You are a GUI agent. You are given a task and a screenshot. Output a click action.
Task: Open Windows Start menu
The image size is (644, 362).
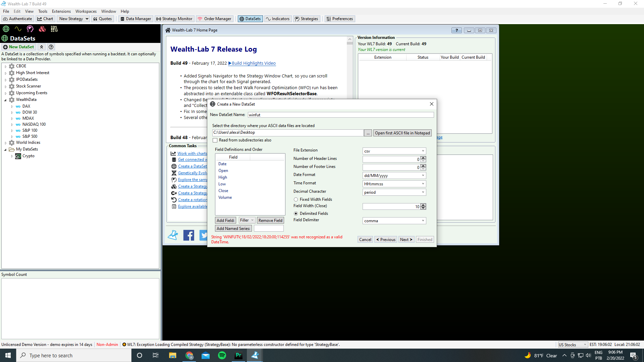(8, 355)
